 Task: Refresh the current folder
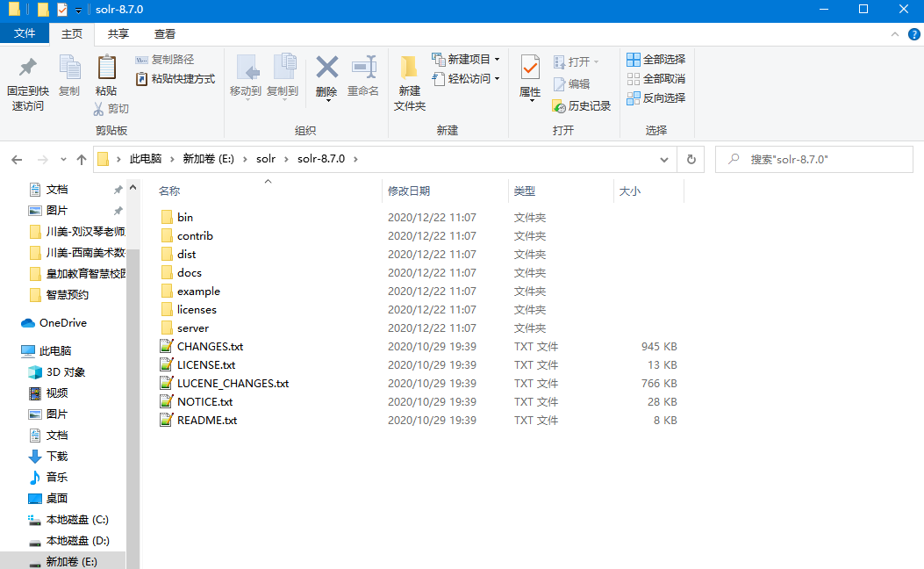(691, 159)
